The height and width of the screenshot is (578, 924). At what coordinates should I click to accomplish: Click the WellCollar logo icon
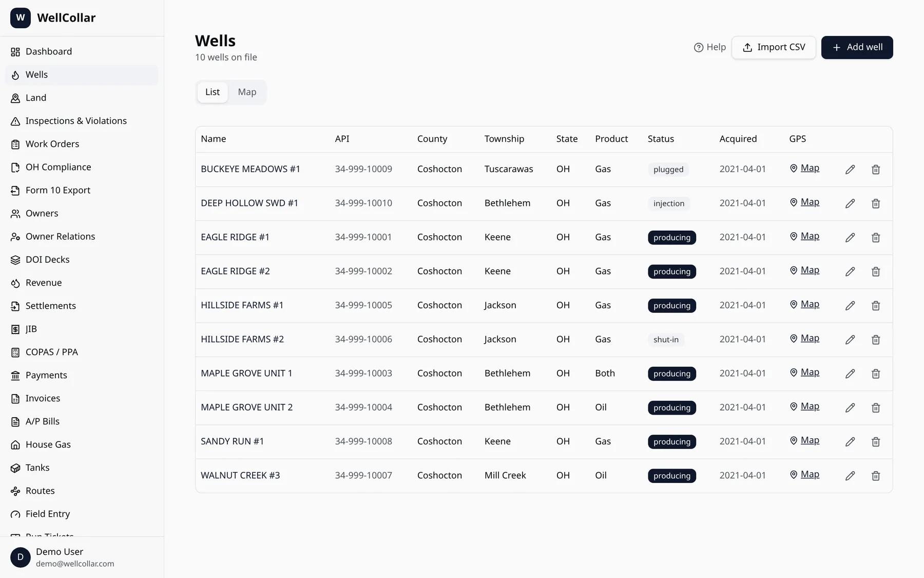tap(21, 18)
